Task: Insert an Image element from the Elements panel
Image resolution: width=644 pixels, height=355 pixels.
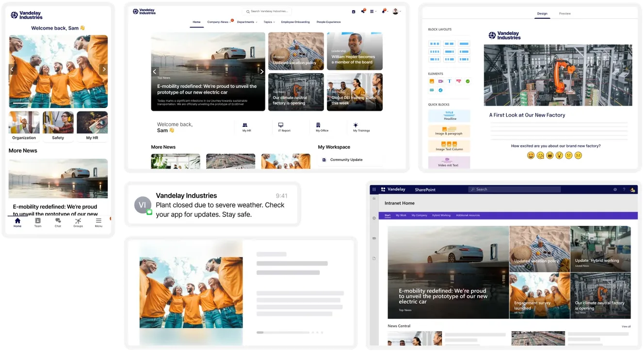Action: coord(432,81)
